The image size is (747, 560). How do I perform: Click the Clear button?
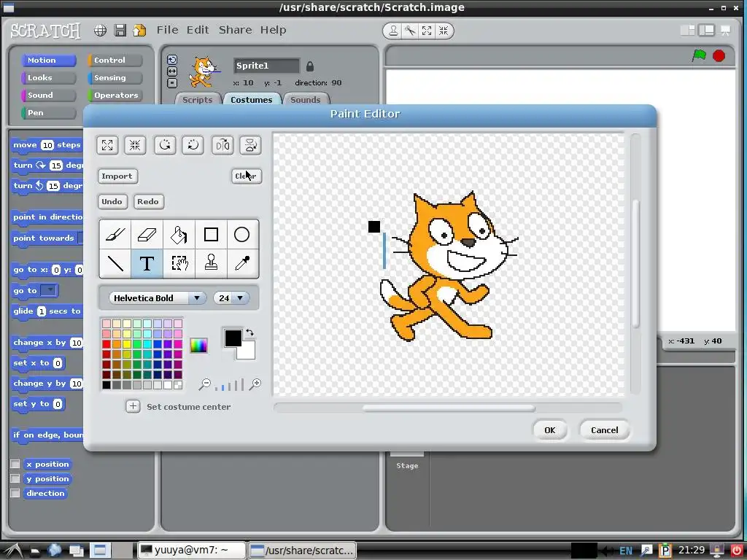(x=247, y=176)
